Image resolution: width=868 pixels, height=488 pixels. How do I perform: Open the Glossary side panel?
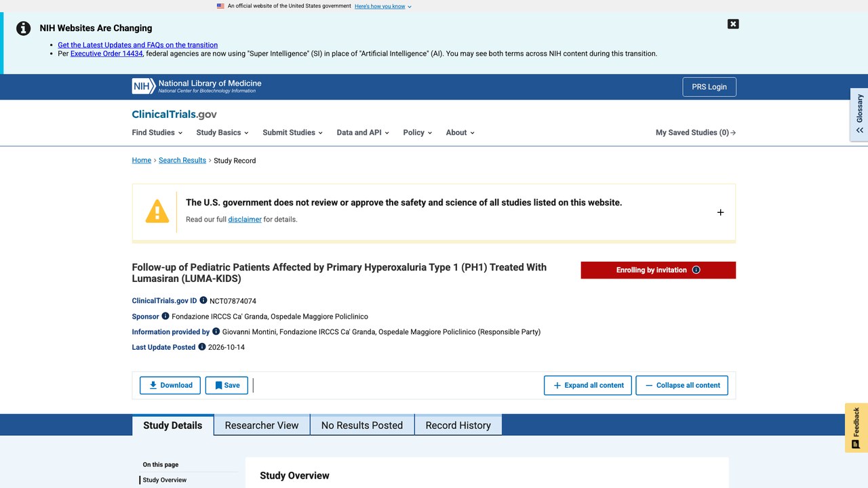coord(859,114)
